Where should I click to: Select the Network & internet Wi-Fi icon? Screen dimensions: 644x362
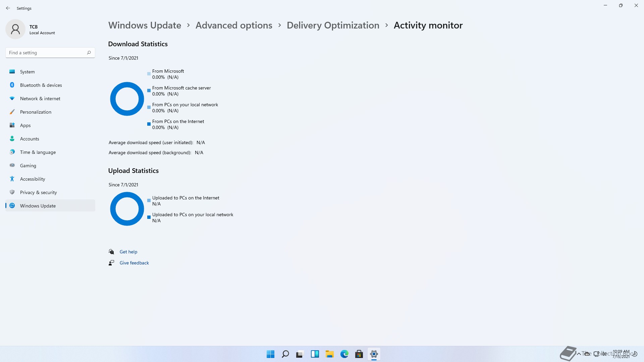click(x=12, y=99)
